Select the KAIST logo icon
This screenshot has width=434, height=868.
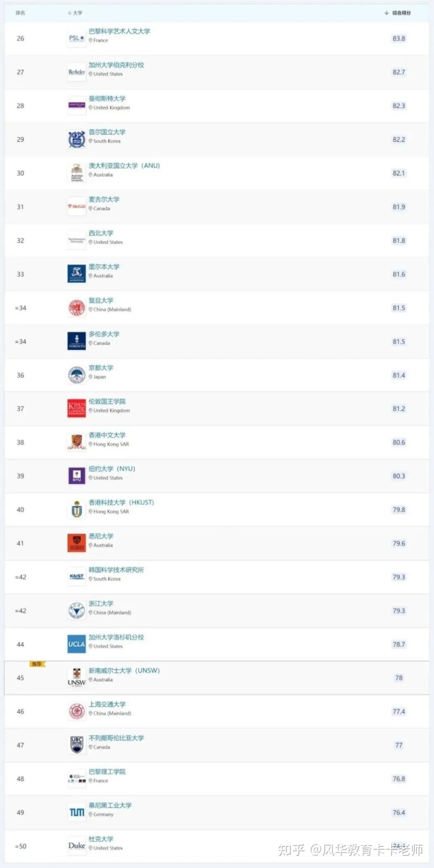tap(77, 577)
